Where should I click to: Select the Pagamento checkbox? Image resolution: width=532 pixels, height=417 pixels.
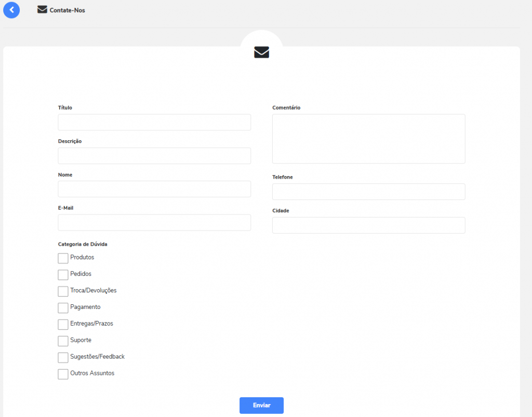63,308
